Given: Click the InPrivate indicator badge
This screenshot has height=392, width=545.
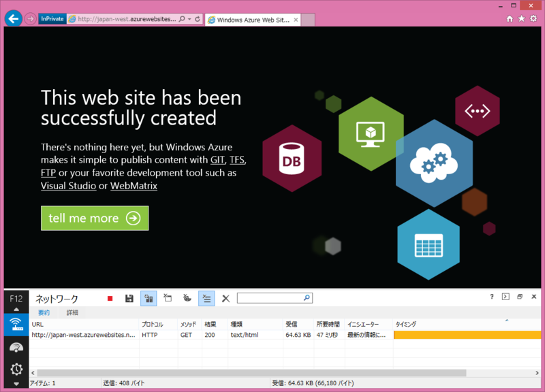Looking at the screenshot, I should pos(52,19).
